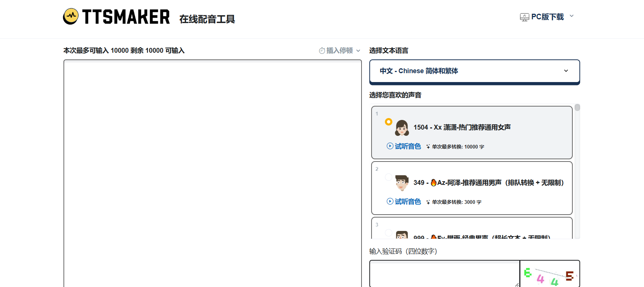Viewport: 644px width, 287px height.
Task: Click the sparkle icon beside 3000 字
Action: click(428, 202)
